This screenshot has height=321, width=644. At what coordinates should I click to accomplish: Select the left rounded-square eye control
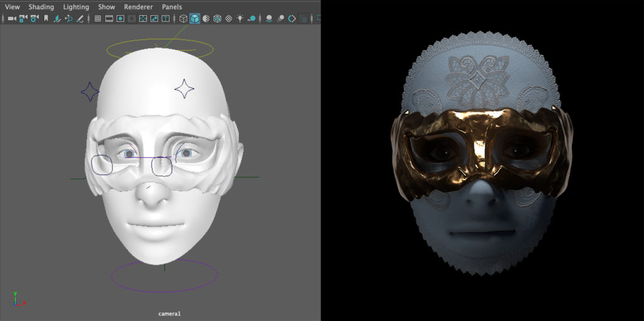tap(102, 165)
